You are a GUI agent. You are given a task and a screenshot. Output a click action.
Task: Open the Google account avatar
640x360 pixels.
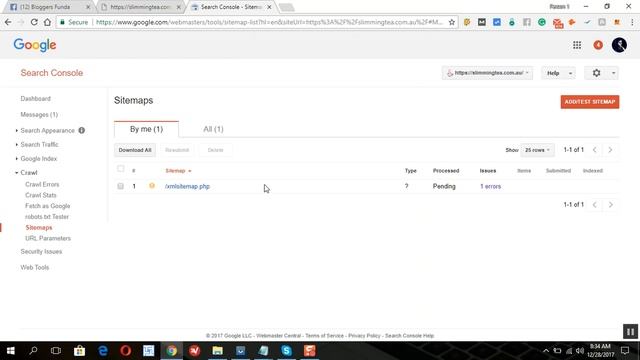click(x=619, y=45)
